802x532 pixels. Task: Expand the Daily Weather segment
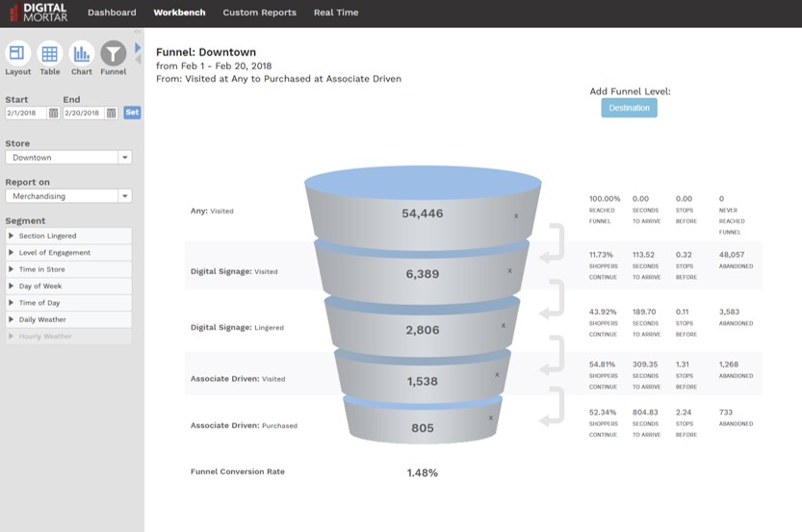(x=68, y=319)
